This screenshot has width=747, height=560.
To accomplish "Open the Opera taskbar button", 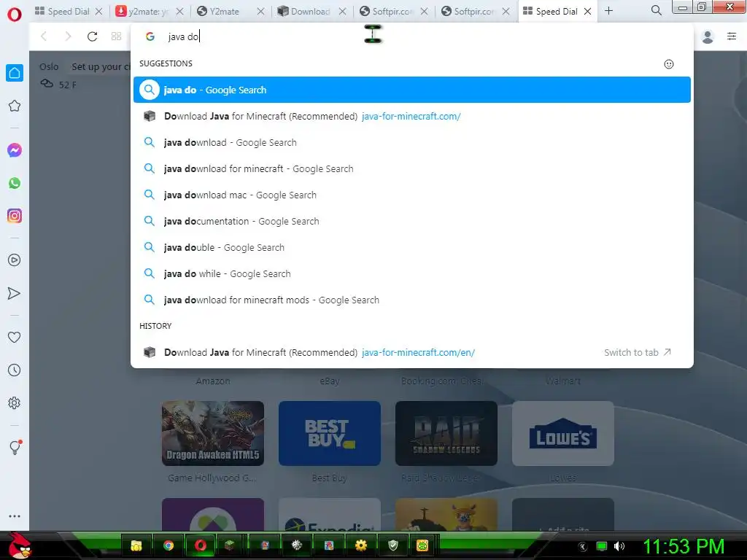I will (x=201, y=545).
